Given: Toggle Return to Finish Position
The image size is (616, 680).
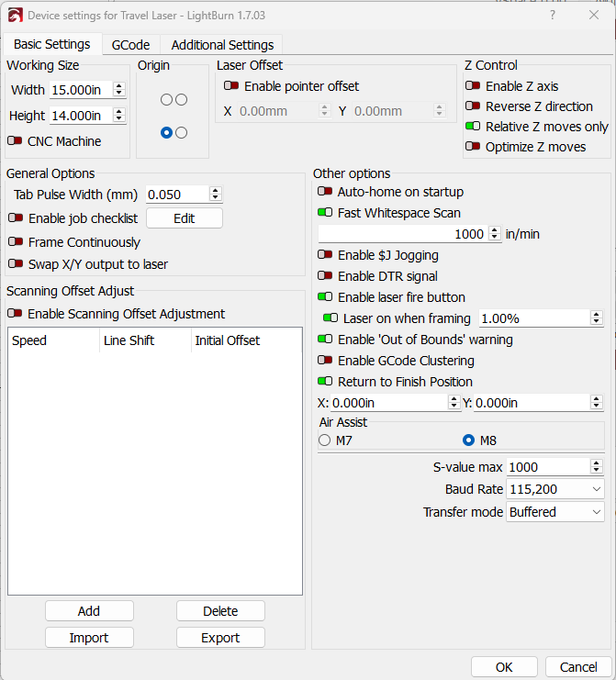Looking at the screenshot, I should pyautogui.click(x=325, y=381).
